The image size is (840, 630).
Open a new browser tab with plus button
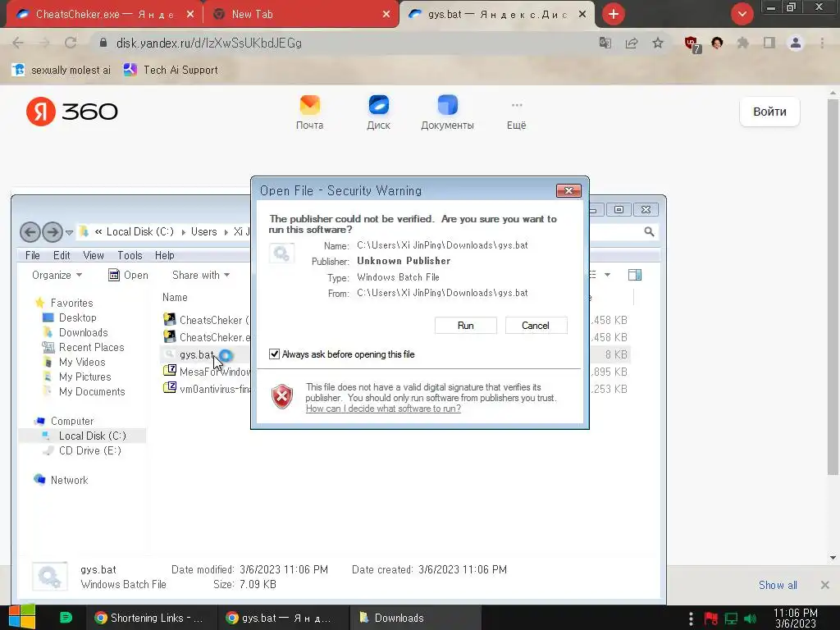(614, 14)
